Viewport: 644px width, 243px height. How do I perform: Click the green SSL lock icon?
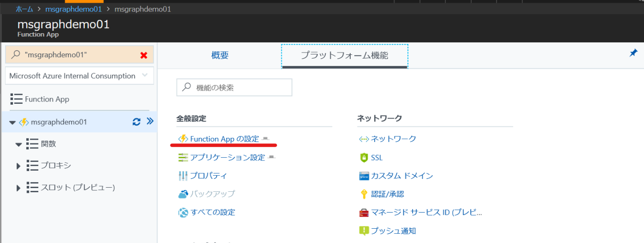coord(364,158)
